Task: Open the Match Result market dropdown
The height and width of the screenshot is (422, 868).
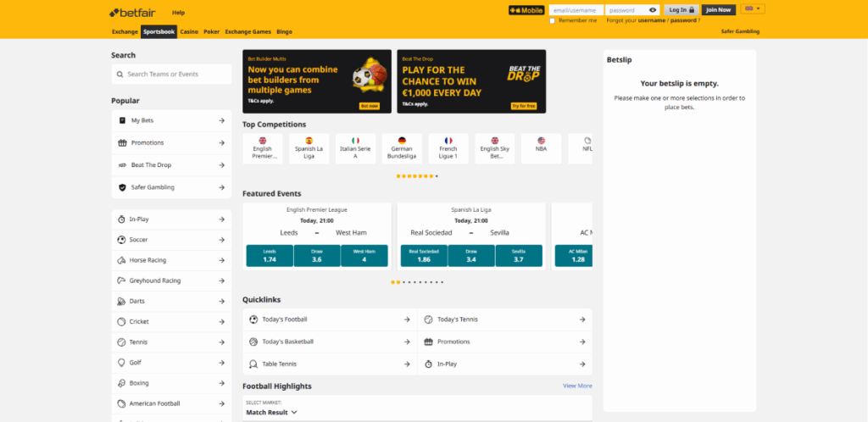Action: click(272, 412)
